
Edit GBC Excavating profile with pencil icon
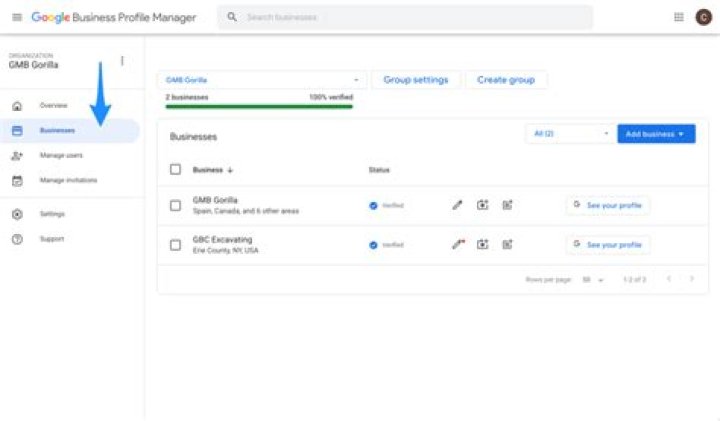pyautogui.click(x=458, y=244)
